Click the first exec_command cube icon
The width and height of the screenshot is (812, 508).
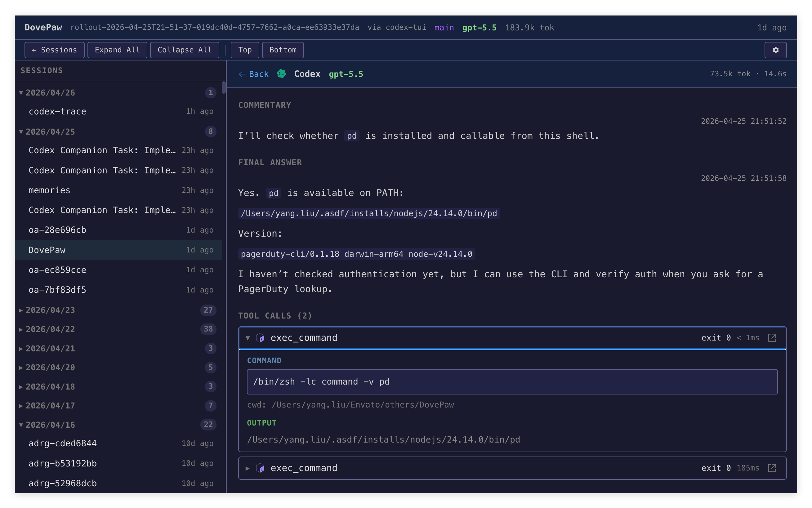pyautogui.click(x=260, y=338)
